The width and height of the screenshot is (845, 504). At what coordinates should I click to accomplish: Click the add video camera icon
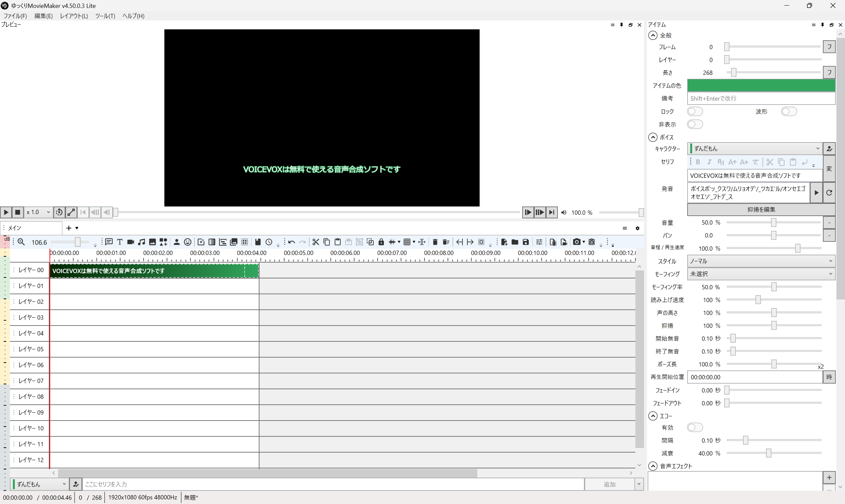[130, 242]
